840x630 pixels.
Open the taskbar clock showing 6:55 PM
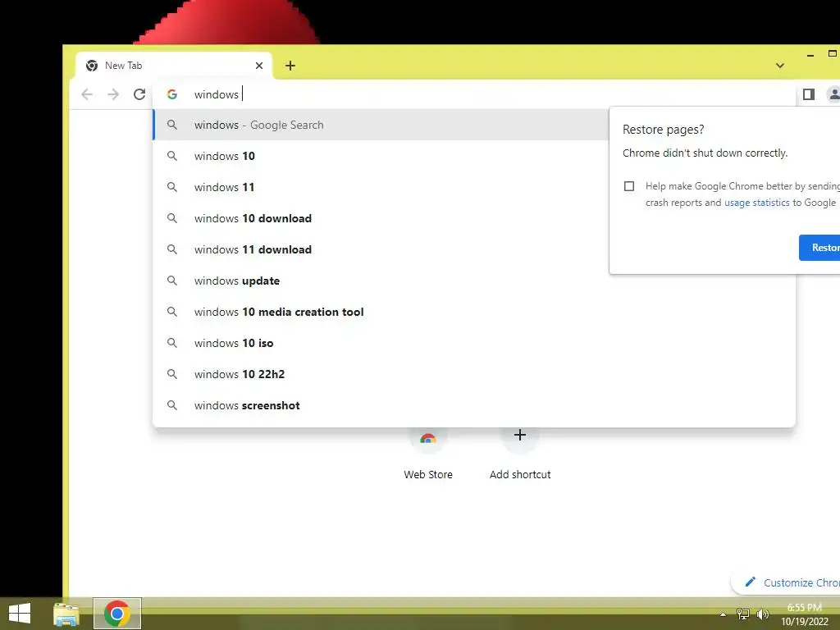click(804, 614)
